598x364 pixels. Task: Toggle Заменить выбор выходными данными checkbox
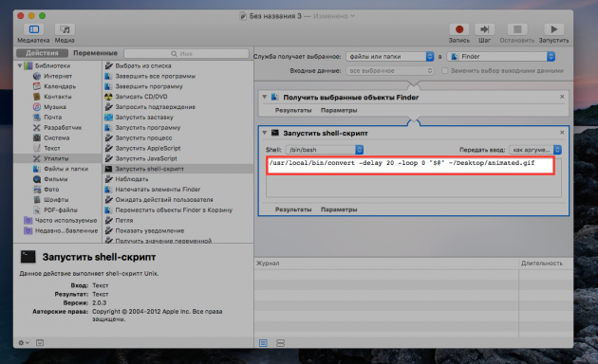(444, 70)
